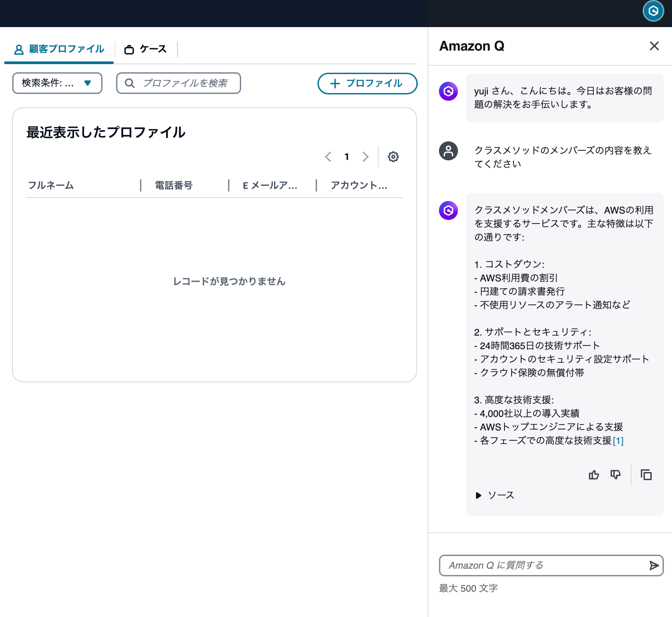
Task: Sort by フルネーム column header
Action: click(51, 185)
